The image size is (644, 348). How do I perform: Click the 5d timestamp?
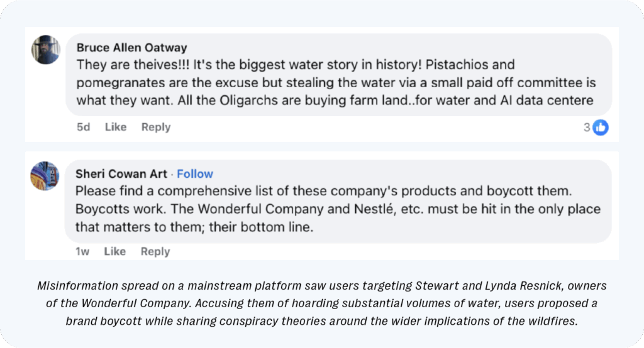[x=83, y=127]
